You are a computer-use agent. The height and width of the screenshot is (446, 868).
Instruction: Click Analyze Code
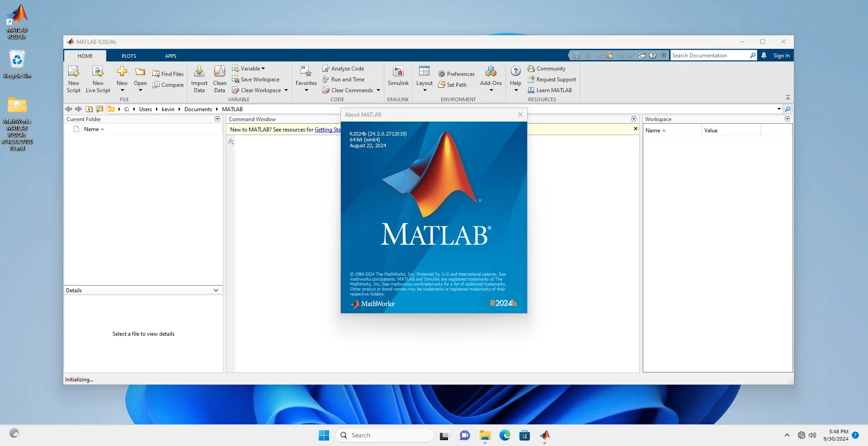(343, 68)
